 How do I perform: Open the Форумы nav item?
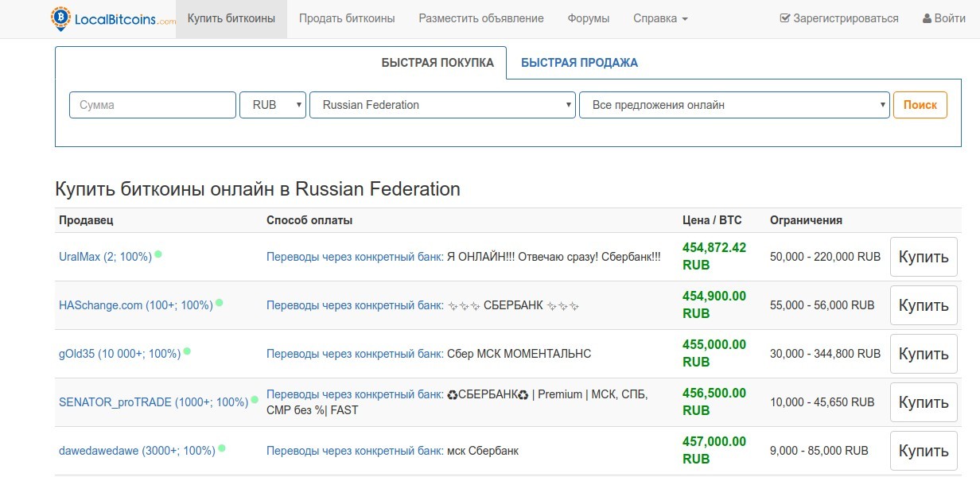(x=589, y=18)
